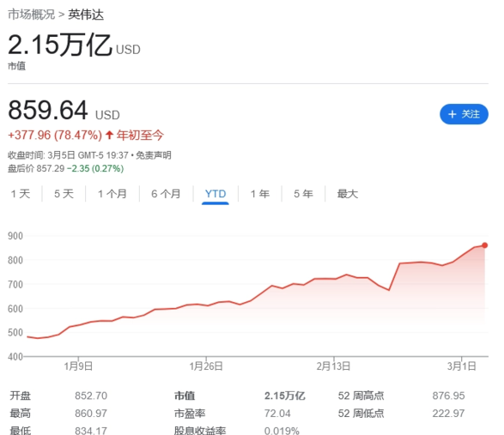Viewport: 504px width, 435px height.
Task: Click the 收盘时间 timestamp text
Action: coord(68,155)
